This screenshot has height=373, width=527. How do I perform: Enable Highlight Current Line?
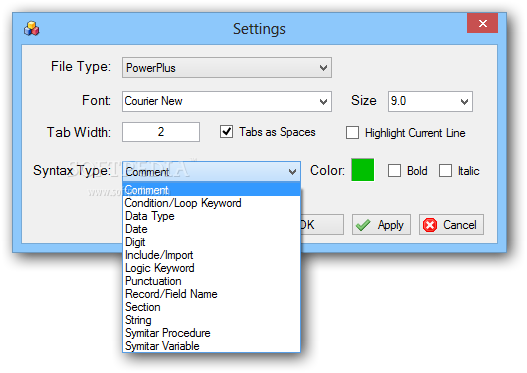[x=352, y=132]
